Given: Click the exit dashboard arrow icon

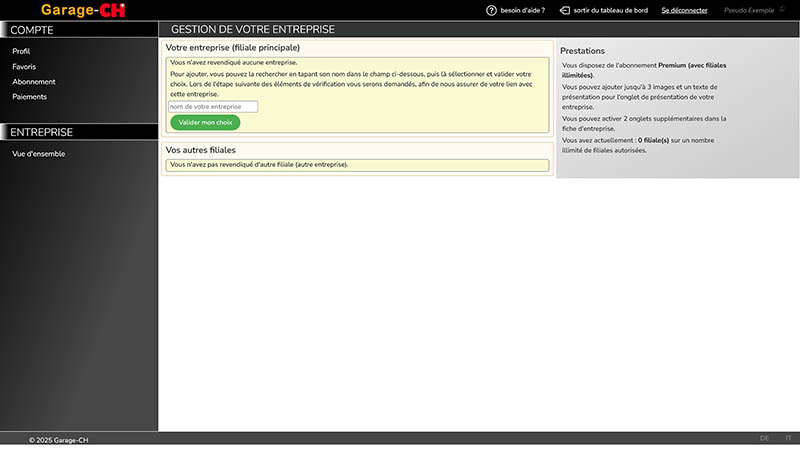Looking at the screenshot, I should [564, 10].
